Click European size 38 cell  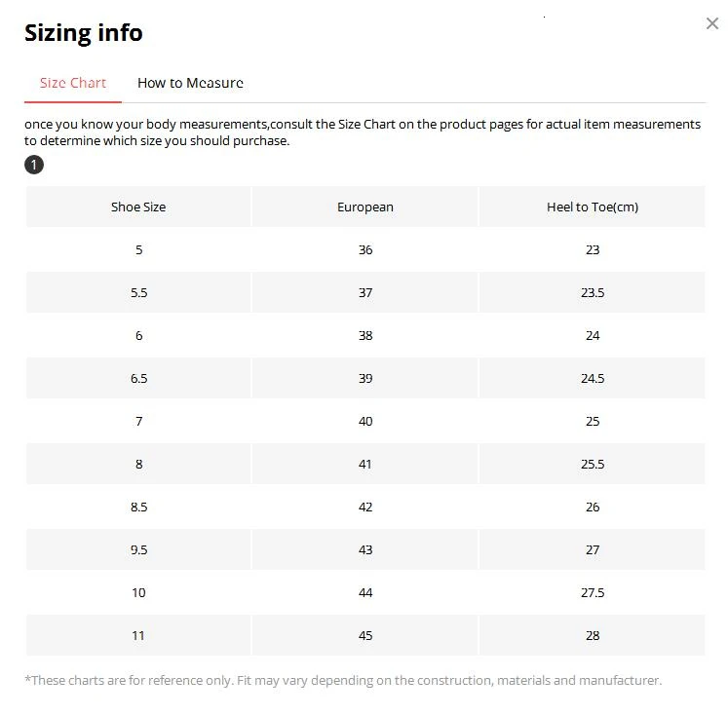[x=365, y=335]
